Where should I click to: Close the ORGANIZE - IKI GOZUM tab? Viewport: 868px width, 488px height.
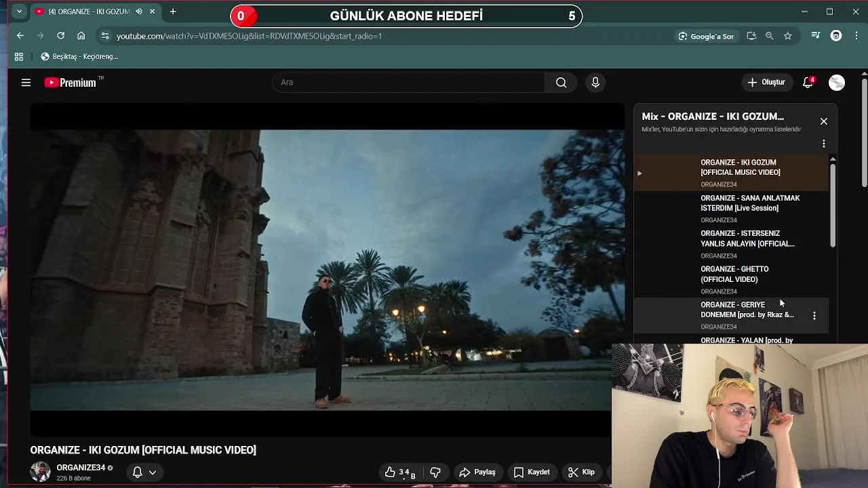click(x=153, y=12)
